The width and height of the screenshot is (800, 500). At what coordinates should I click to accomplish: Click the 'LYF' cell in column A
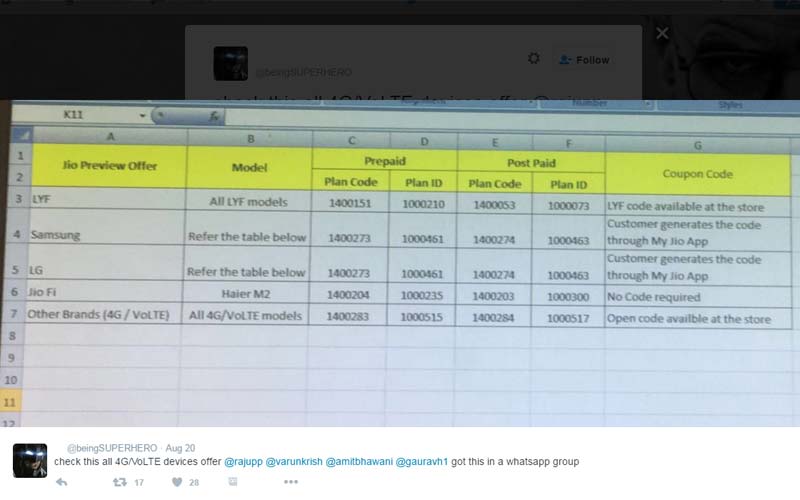tap(107, 199)
